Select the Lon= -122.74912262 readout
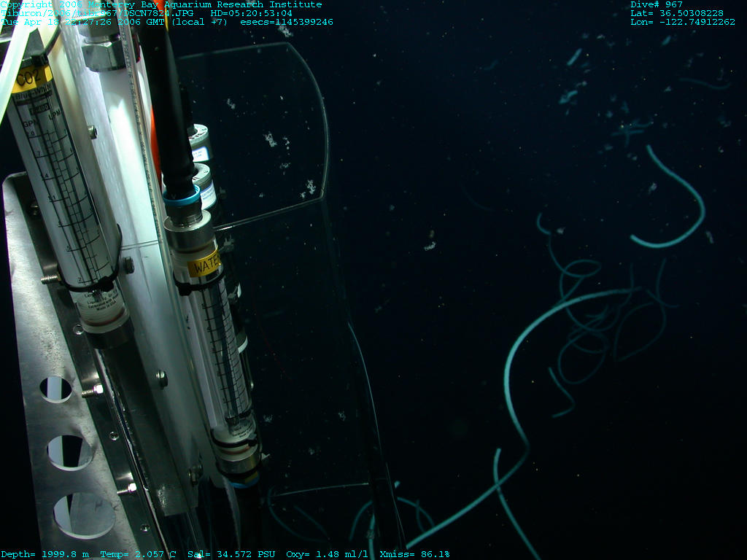Screen dimensions: 747x560 (x=683, y=22)
